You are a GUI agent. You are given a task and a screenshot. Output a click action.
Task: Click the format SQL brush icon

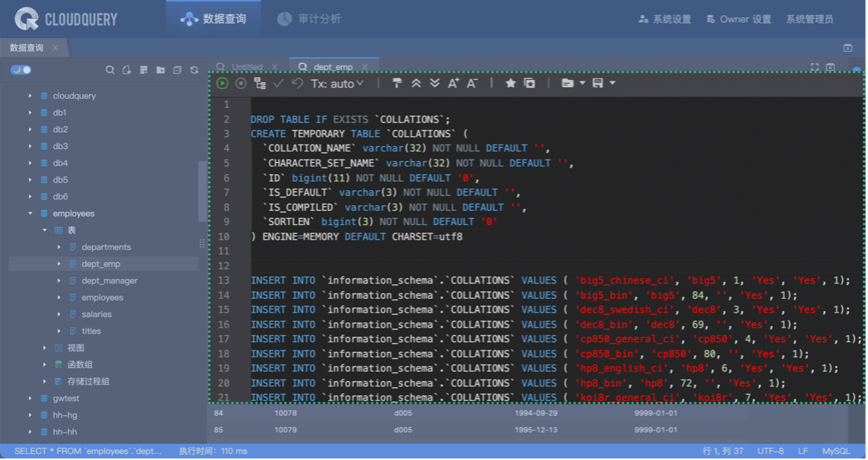[397, 83]
